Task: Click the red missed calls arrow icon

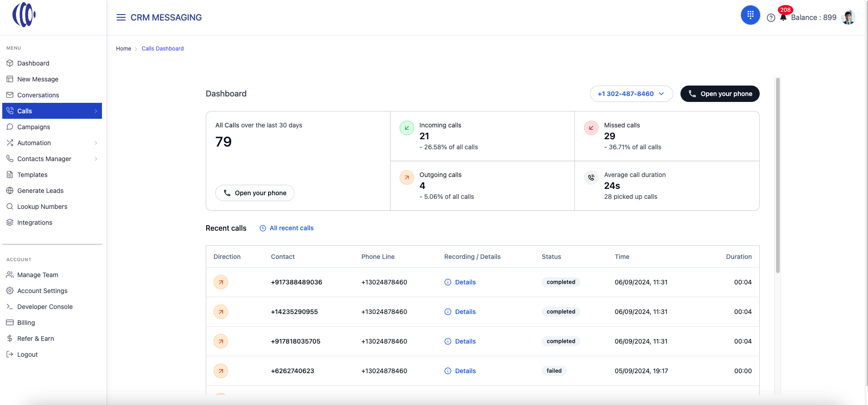Action: point(591,128)
